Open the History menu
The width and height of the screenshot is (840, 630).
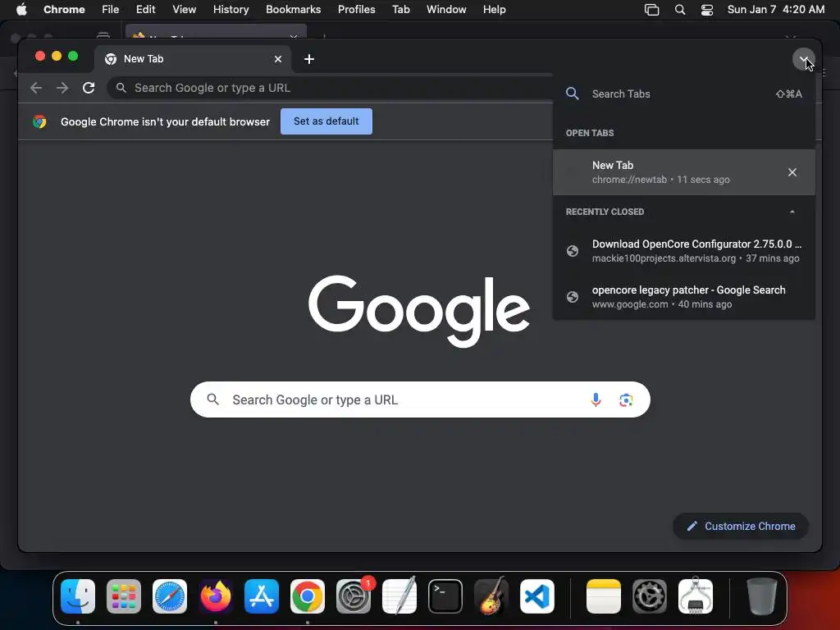click(x=231, y=9)
